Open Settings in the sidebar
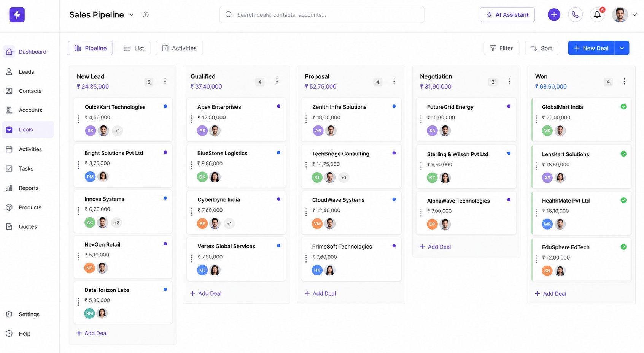The height and width of the screenshot is (353, 644). (x=28, y=314)
